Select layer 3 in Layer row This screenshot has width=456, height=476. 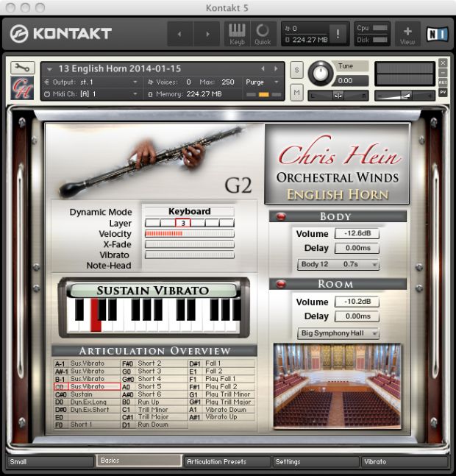(x=183, y=223)
